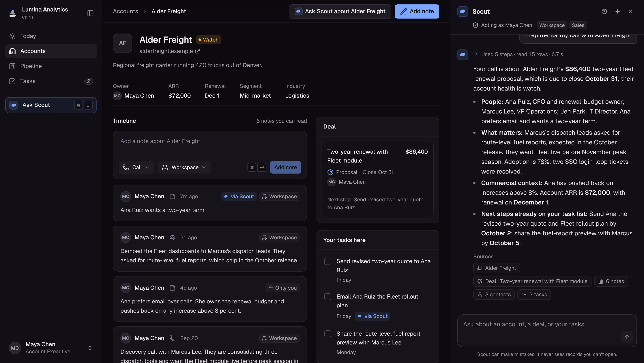Viewport: 644px width, 363px height.
Task: Click the deal owner MC avatar
Action: pos(331,182)
